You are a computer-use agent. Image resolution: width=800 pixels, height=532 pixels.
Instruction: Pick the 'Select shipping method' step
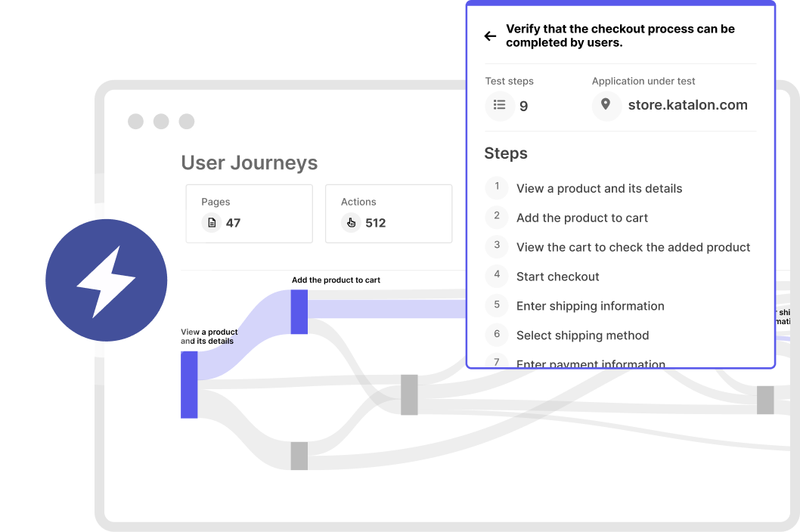pos(582,336)
